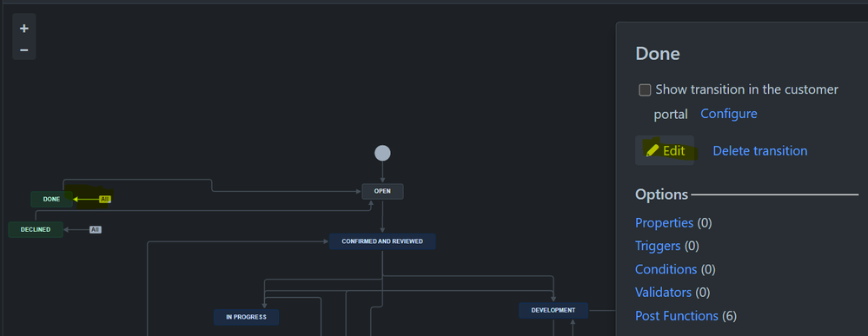Click the Done transition title in panel
Image resolution: width=868 pixels, height=336 pixels.
658,54
